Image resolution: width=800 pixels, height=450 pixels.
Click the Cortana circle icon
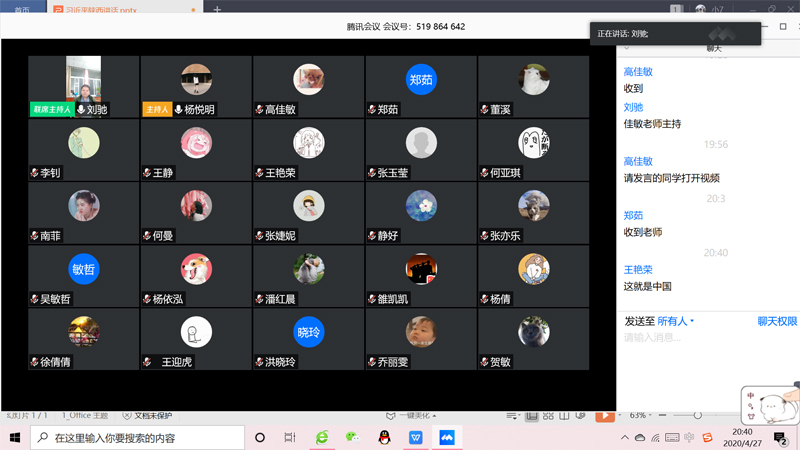pyautogui.click(x=260, y=438)
